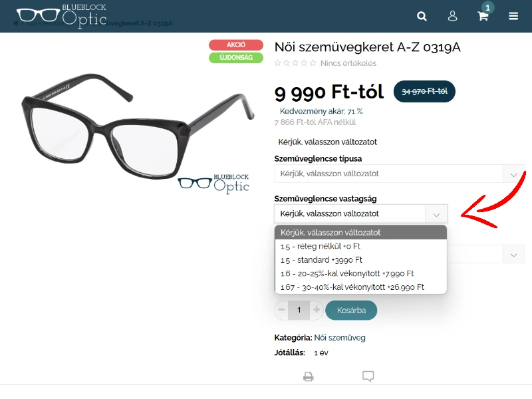Add product with Kosárba button
Image resolution: width=532 pixels, height=399 pixels.
tap(351, 310)
